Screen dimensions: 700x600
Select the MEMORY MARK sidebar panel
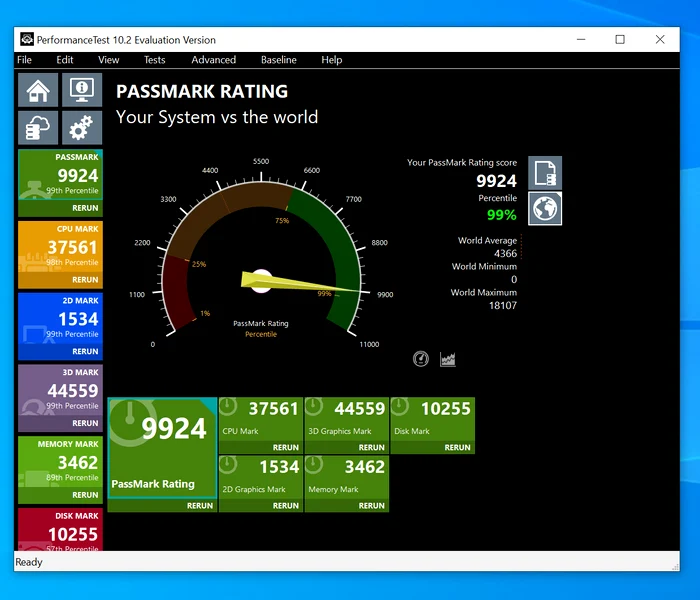tap(60, 462)
